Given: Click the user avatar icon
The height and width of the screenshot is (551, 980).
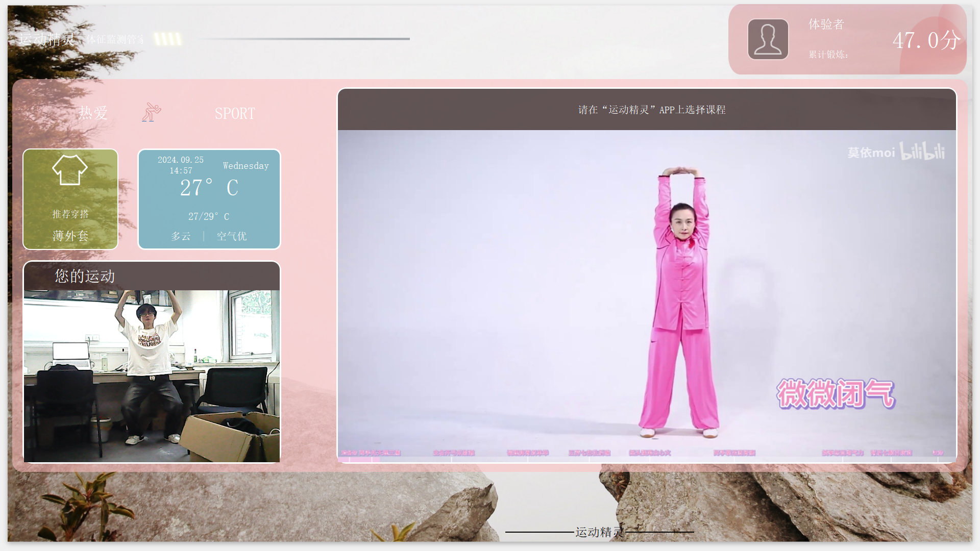Looking at the screenshot, I should coord(768,39).
